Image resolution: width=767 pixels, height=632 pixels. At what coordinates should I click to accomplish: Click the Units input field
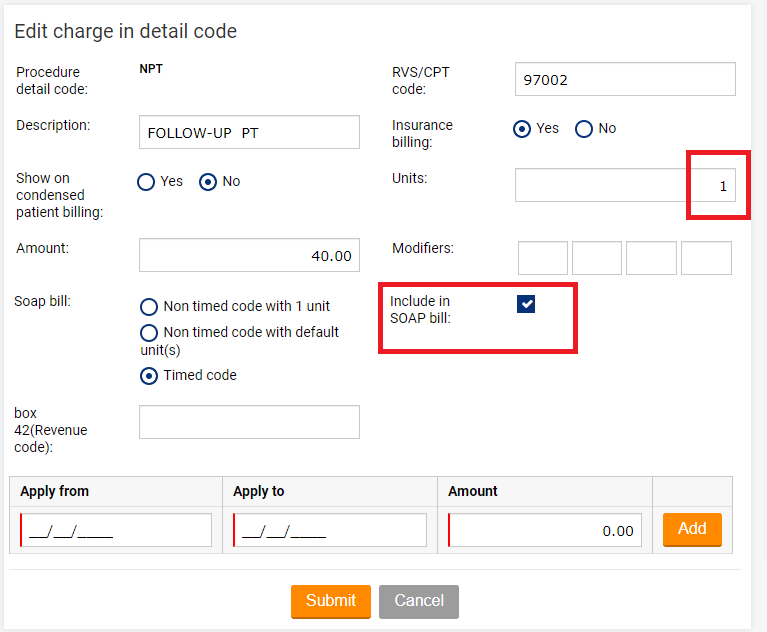tap(624, 185)
